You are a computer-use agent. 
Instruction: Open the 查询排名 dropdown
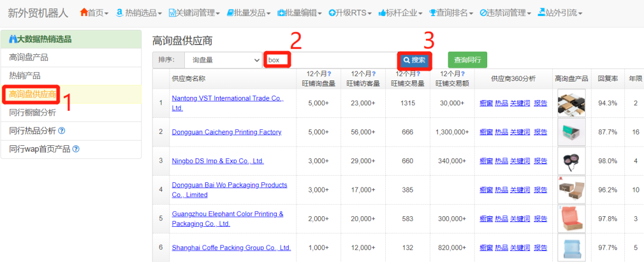click(x=451, y=13)
